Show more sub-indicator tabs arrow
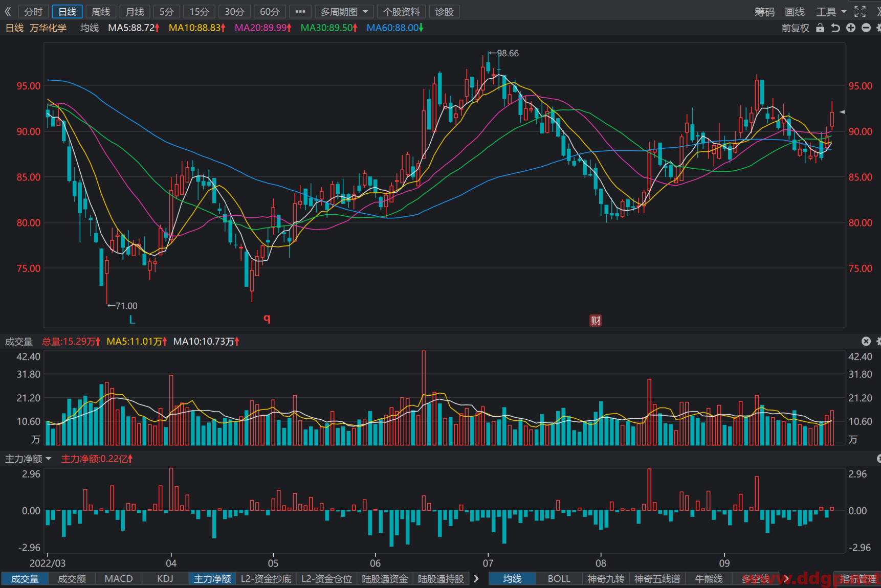The image size is (881, 588). pos(476,579)
